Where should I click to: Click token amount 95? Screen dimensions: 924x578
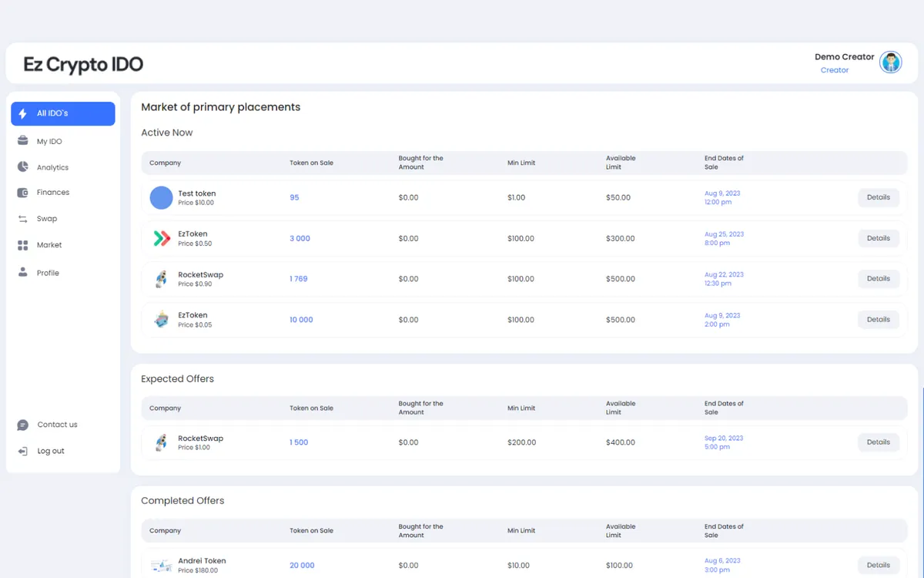[x=294, y=197]
